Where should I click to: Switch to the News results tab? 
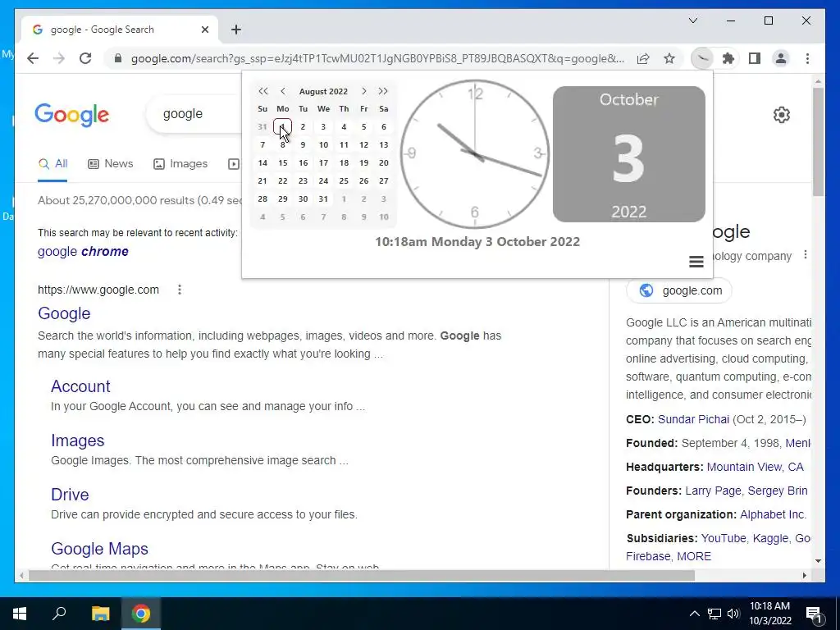click(x=111, y=164)
